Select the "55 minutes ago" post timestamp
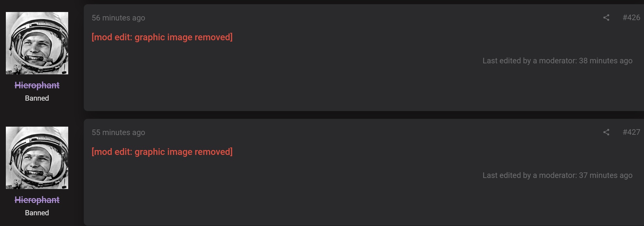The image size is (644, 226). click(x=118, y=132)
